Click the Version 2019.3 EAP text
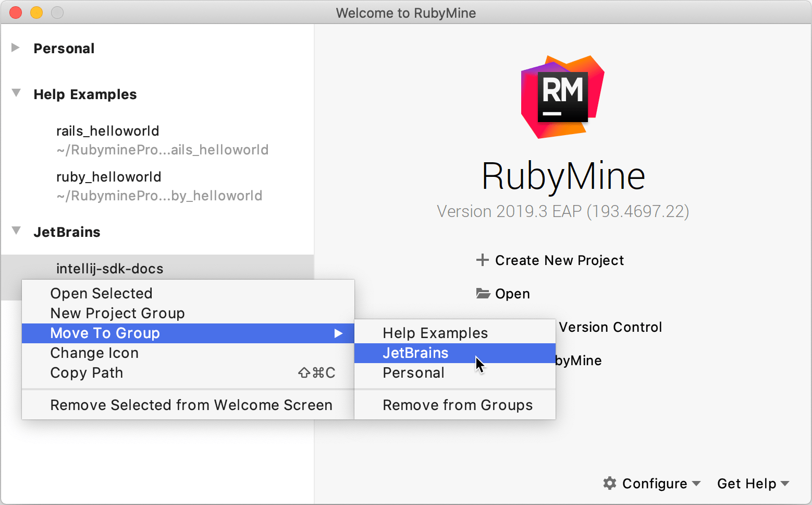Image resolution: width=812 pixels, height=505 pixels. (x=563, y=211)
